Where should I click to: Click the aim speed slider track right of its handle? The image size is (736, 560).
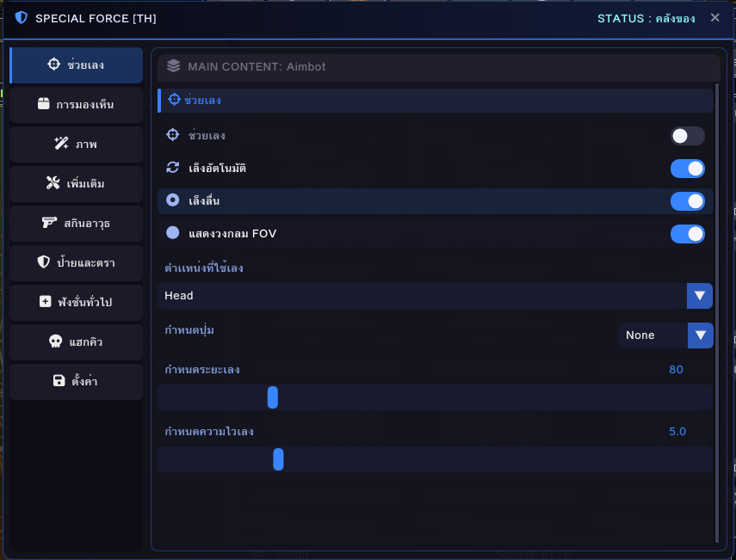tap(498, 458)
